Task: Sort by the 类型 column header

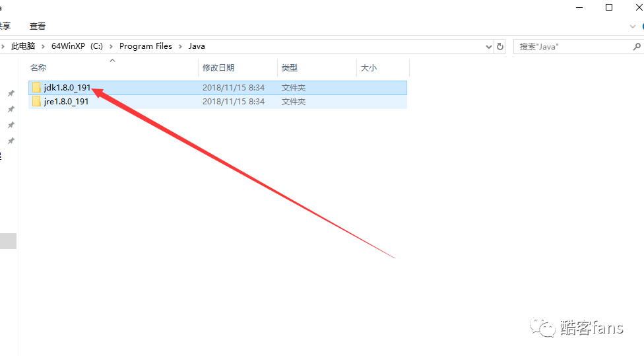Action: point(317,68)
